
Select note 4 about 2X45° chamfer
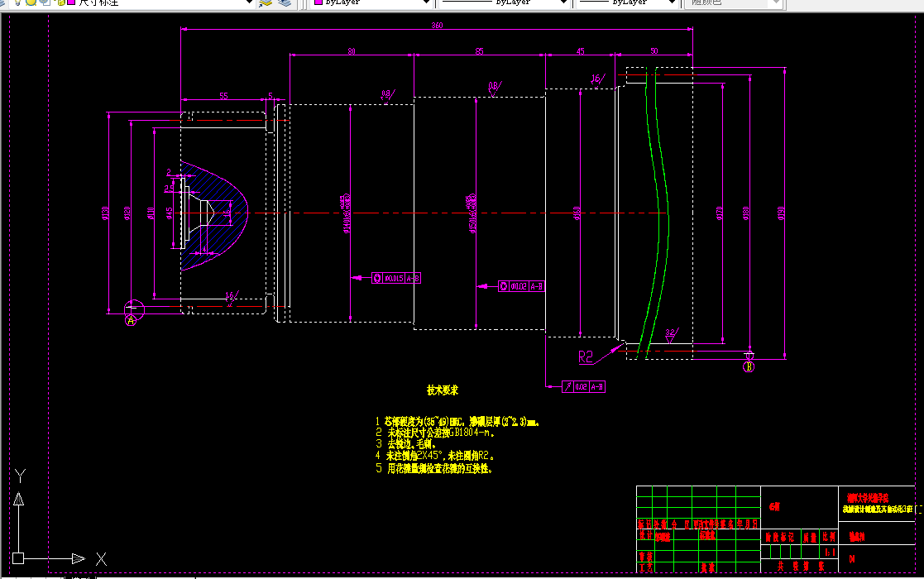435,456
